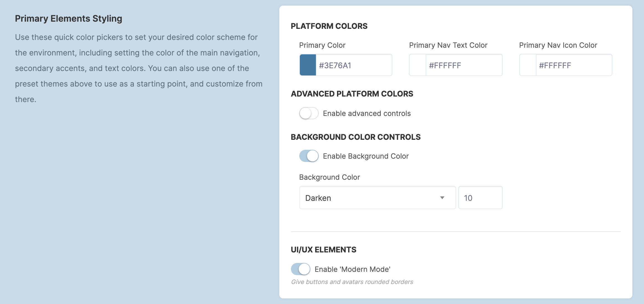
Task: Click the #3E76A1 hex input field
Action: (354, 65)
